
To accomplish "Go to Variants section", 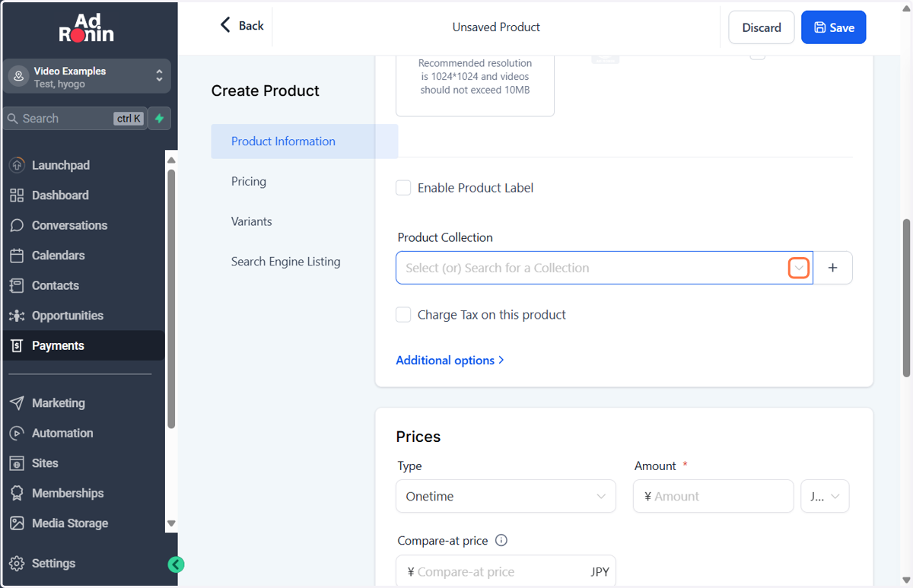I will 252,221.
